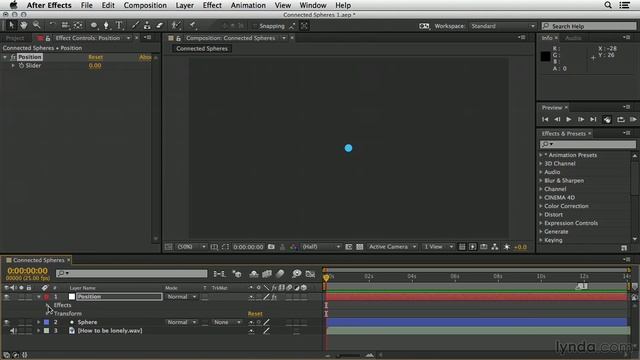Switch to the Project panel tab

coord(15,38)
